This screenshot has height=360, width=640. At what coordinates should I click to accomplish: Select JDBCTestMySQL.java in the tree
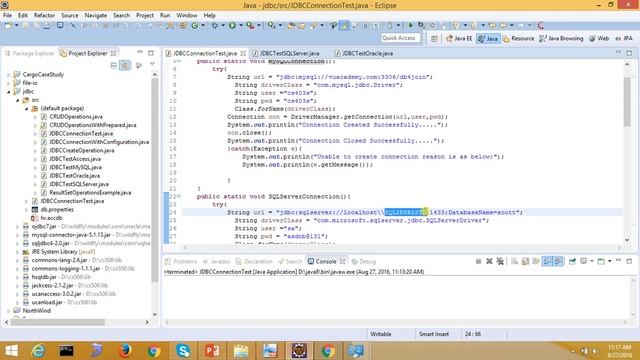click(x=76, y=167)
